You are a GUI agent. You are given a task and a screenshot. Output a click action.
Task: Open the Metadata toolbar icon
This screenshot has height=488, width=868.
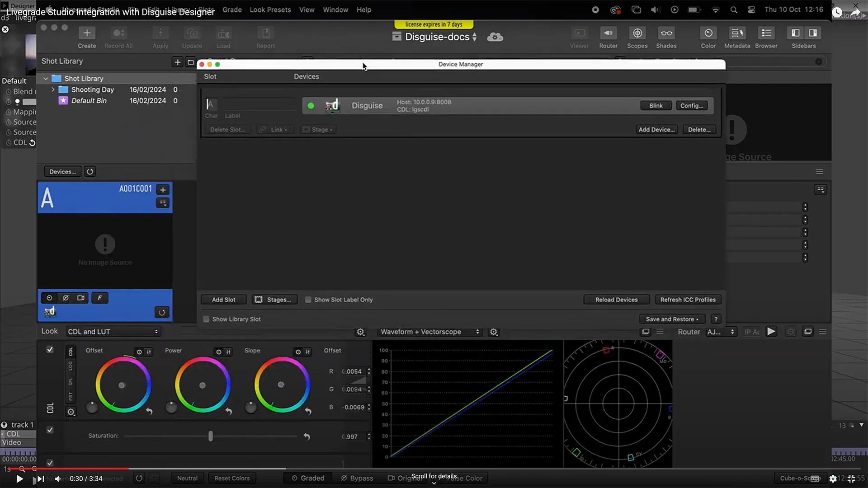[x=737, y=33]
